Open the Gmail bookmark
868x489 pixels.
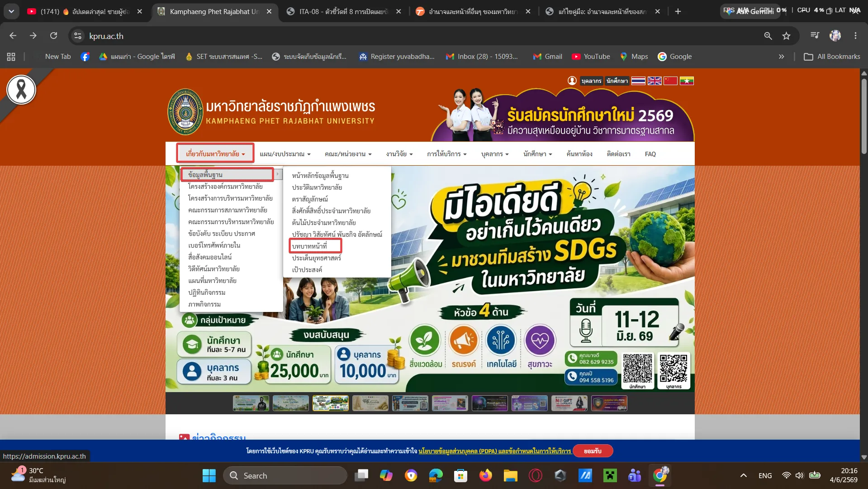548,57
